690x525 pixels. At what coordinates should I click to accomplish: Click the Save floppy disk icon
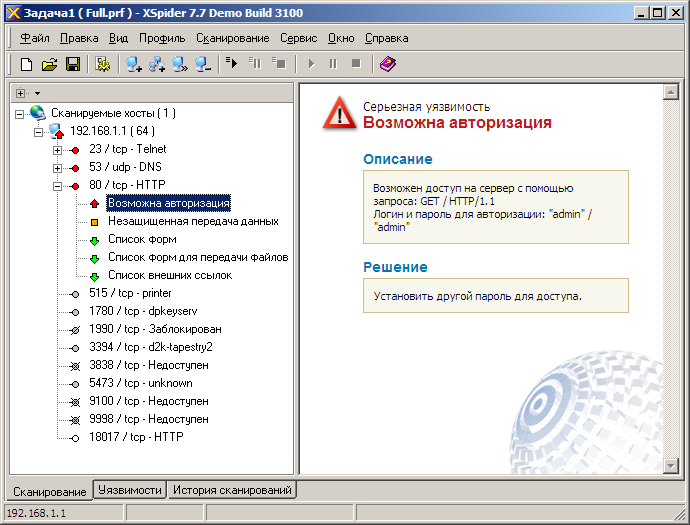pos(73,64)
